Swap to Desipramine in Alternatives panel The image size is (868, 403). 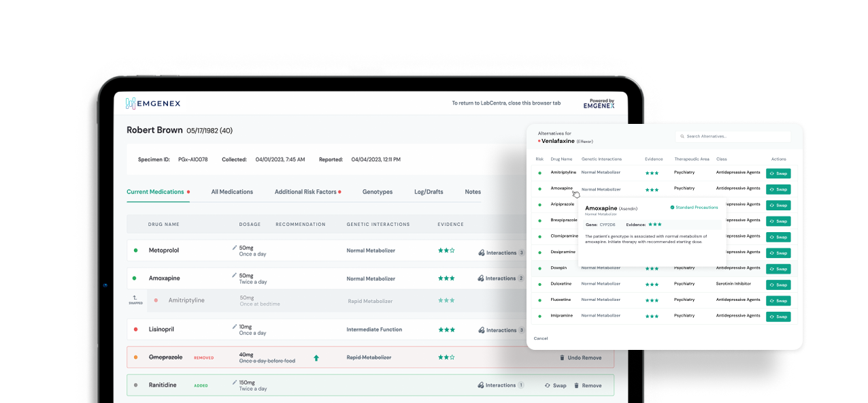(x=778, y=253)
